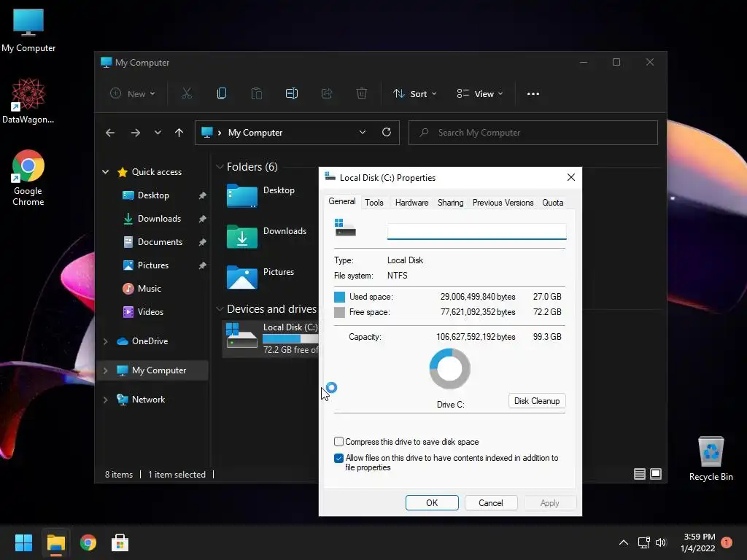The image size is (747, 560).
Task: Switch to the Hardware tab
Action: (411, 203)
